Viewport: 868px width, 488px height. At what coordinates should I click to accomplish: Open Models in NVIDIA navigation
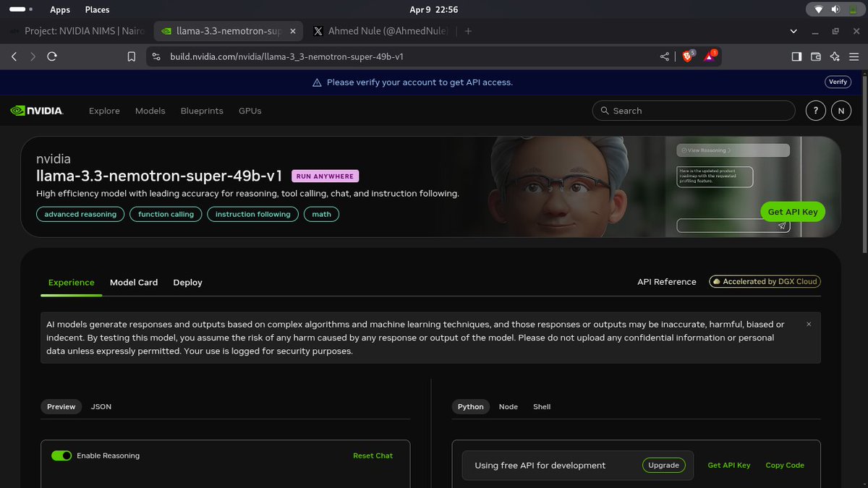tap(150, 111)
